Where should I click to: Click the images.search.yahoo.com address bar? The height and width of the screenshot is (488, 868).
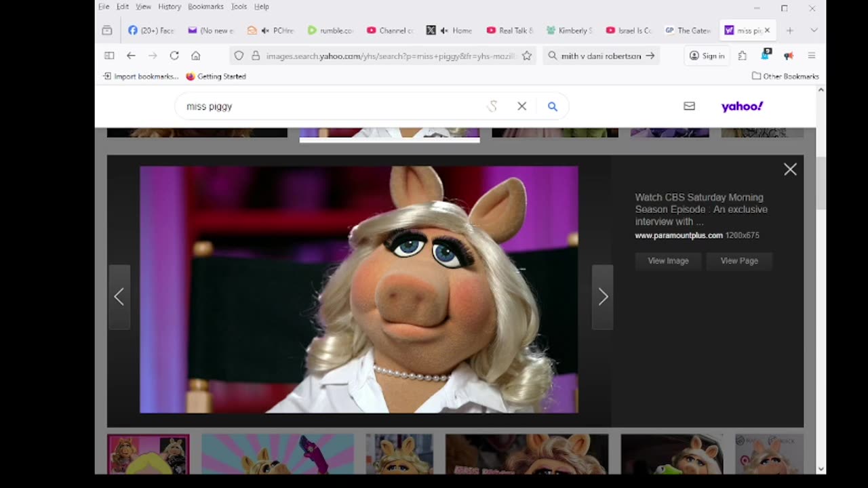pyautogui.click(x=391, y=56)
